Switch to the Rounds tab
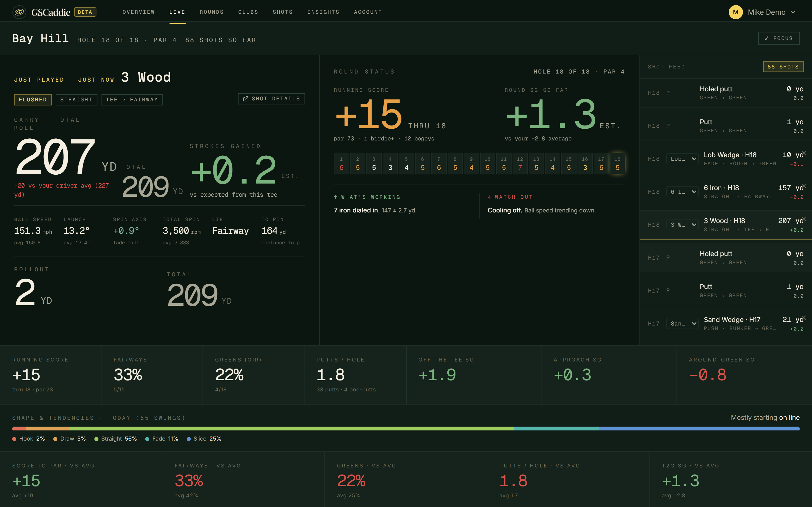812x507 pixels. [211, 12]
